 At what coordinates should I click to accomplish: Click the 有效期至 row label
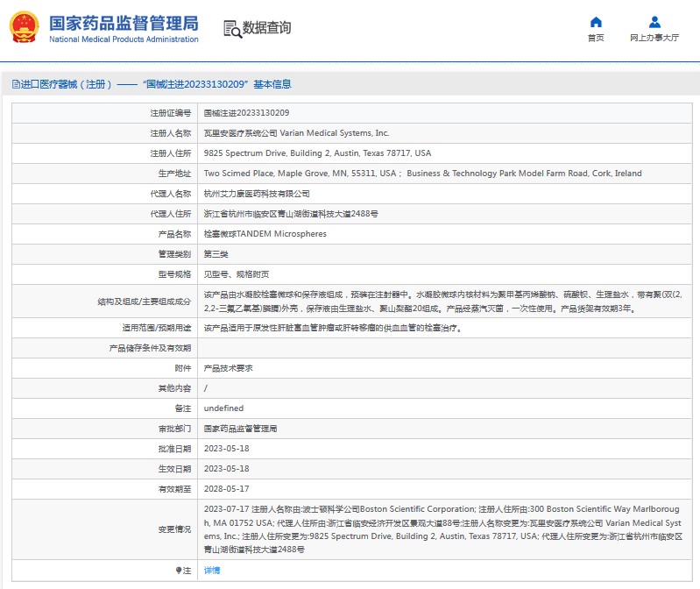coord(174,489)
